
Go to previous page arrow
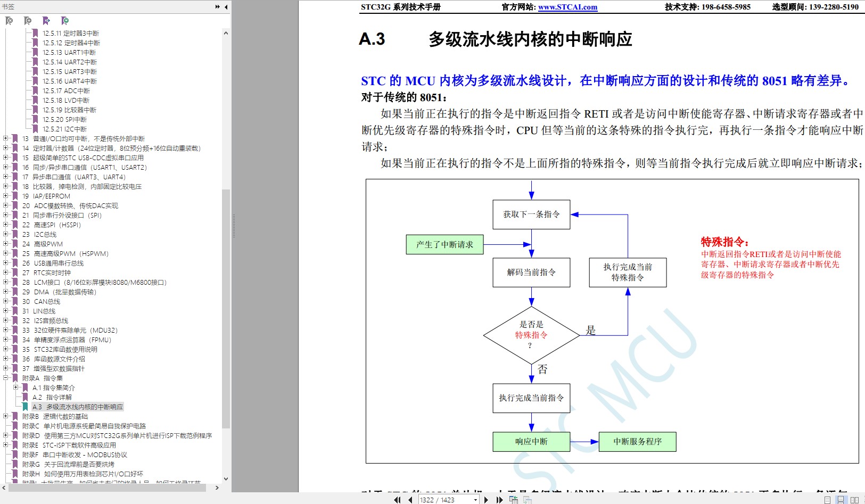pos(410,500)
